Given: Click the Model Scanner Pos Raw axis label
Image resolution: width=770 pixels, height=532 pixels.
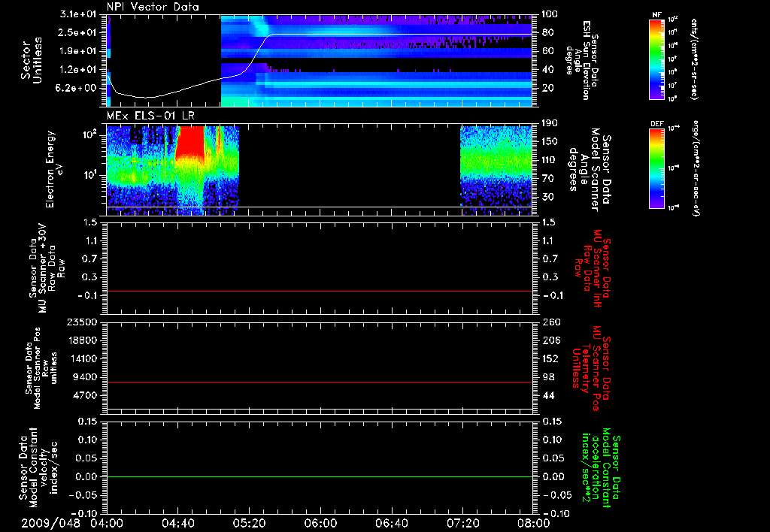Looking at the screenshot, I should (x=42, y=368).
